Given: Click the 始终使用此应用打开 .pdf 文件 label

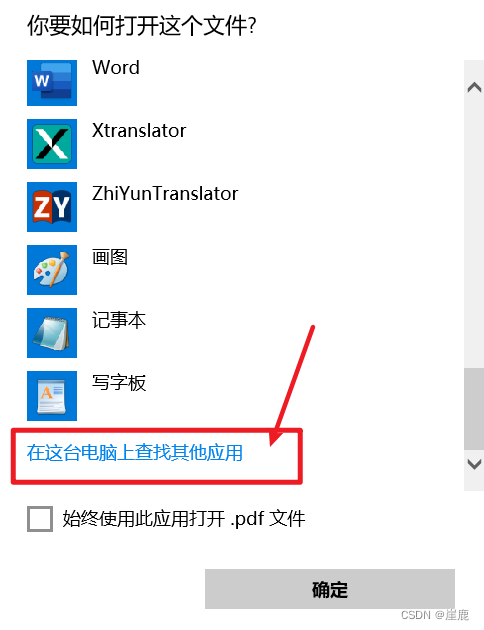Looking at the screenshot, I should [184, 518].
